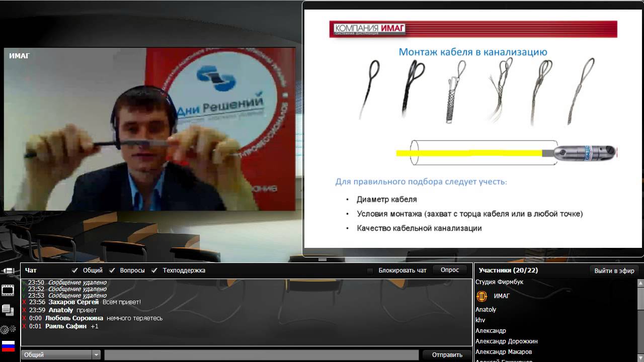This screenshot has height=362, width=644.
Task: Select participant Александр Дорожкин
Action: (x=507, y=341)
